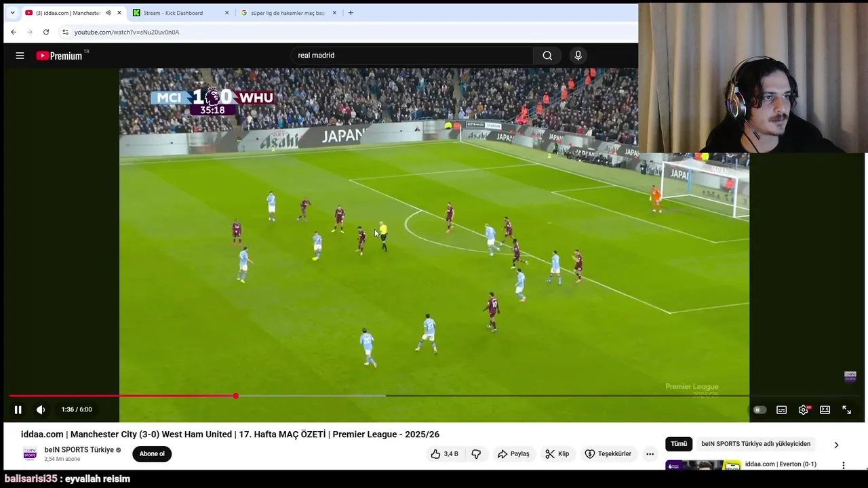
Task: Reload the page with refresh icon
Action: tap(46, 32)
